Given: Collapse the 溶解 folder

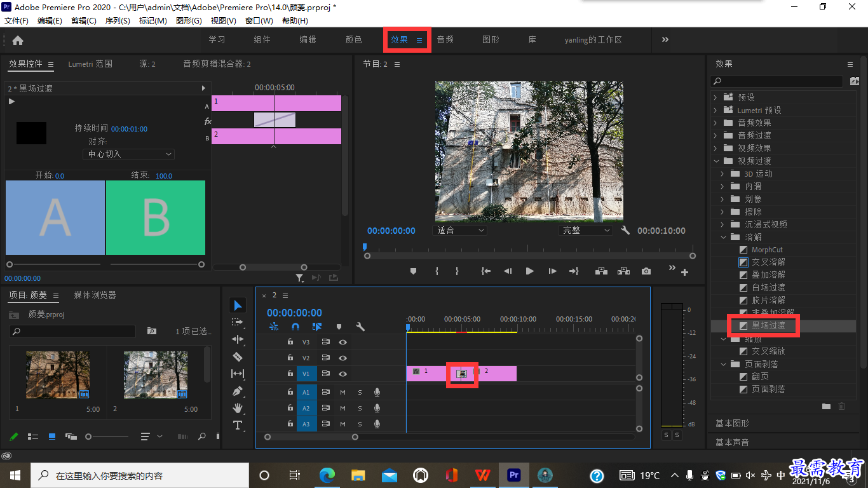Looking at the screenshot, I should point(722,237).
